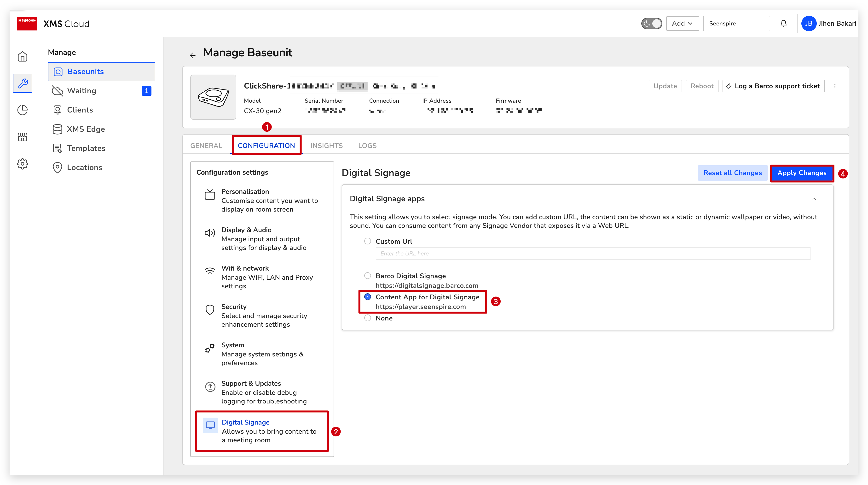Click the Reboot button
This screenshot has width=868, height=485.
(702, 86)
